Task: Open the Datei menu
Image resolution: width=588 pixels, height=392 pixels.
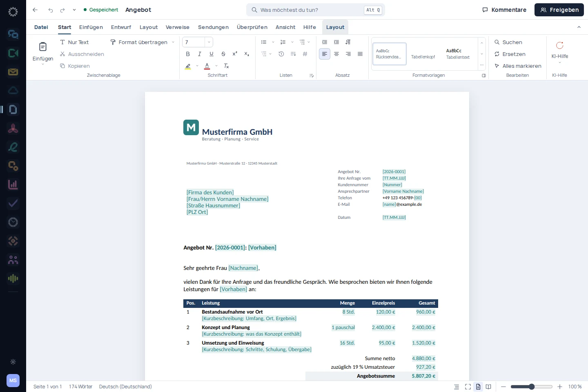Action: pyautogui.click(x=41, y=27)
